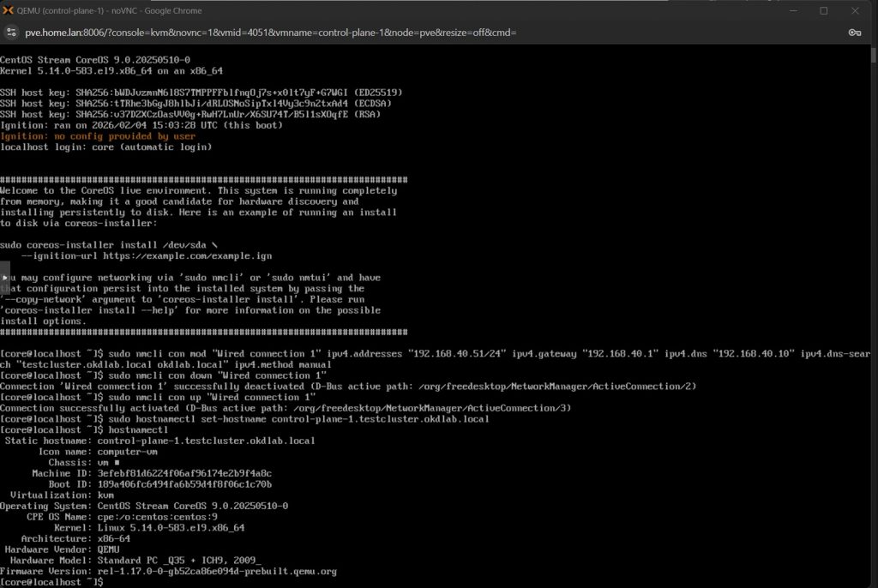Open the password manager key icon
Image resolution: width=878 pixels, height=588 pixels.
854,33
